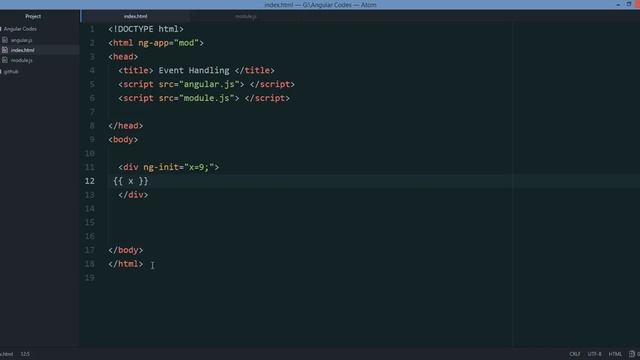Select the Project panel header
640x360 pixels.
tap(33, 16)
